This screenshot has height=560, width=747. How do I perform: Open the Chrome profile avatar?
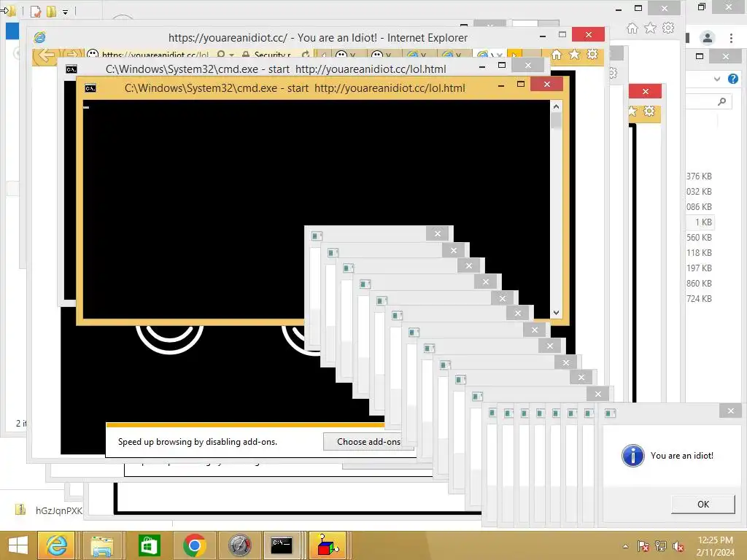pos(708,38)
